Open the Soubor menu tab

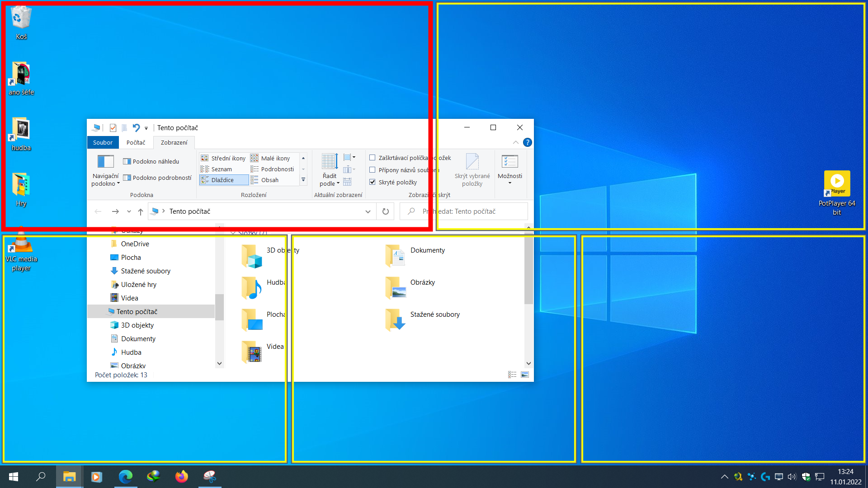point(103,142)
